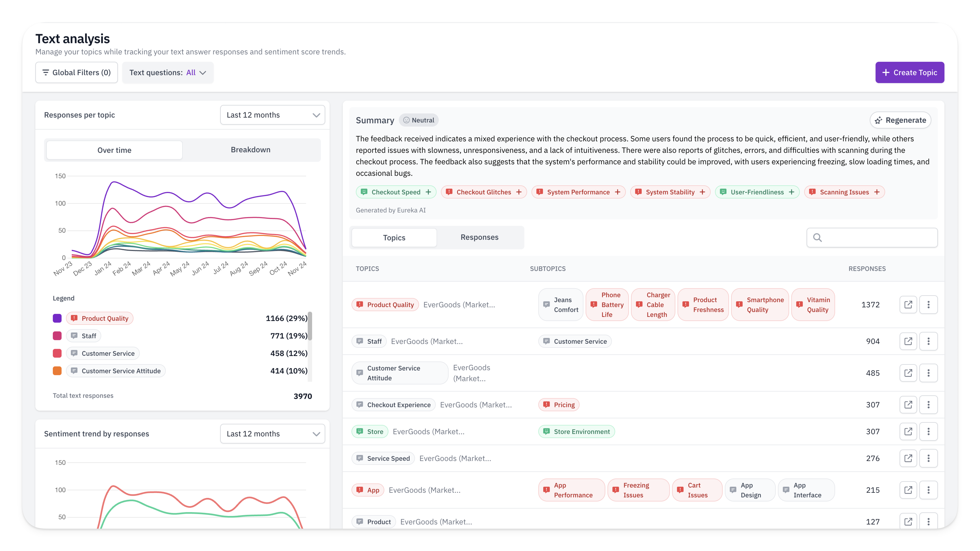980x551 pixels.
Task: Open external link for Staff row
Action: [908, 341]
